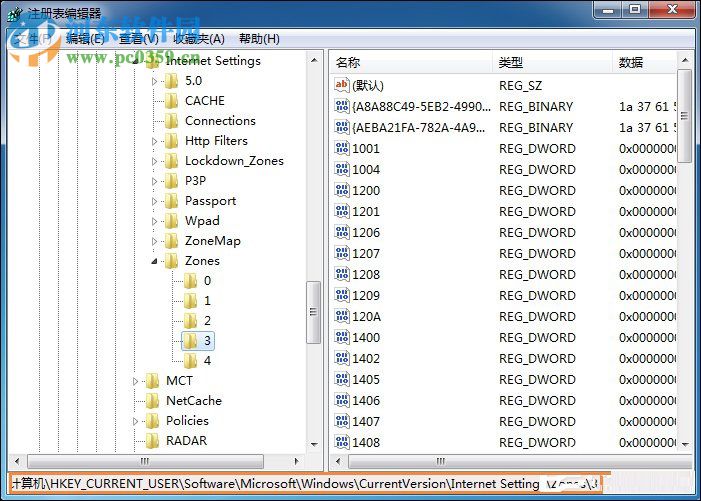Click values pane horizontal scroll left arrow
701x501 pixels.
point(338,461)
